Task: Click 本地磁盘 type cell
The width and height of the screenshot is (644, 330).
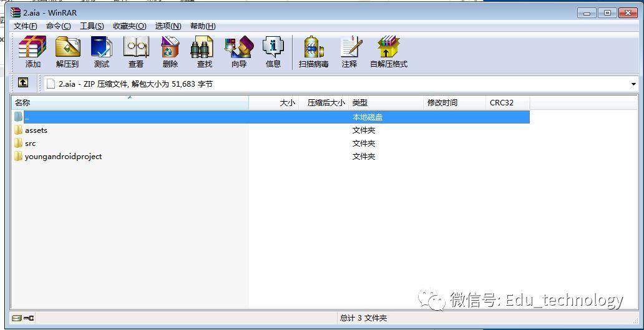Action: point(368,117)
